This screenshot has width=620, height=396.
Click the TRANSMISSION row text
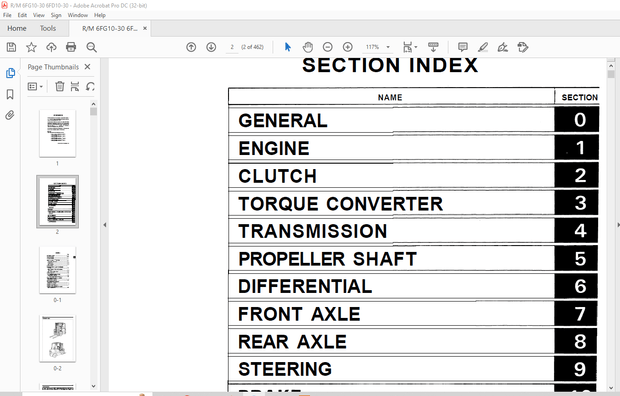point(312,231)
